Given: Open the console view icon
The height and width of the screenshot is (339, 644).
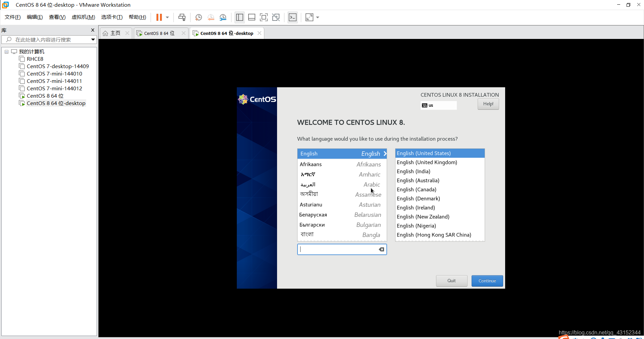Looking at the screenshot, I should tap(292, 17).
